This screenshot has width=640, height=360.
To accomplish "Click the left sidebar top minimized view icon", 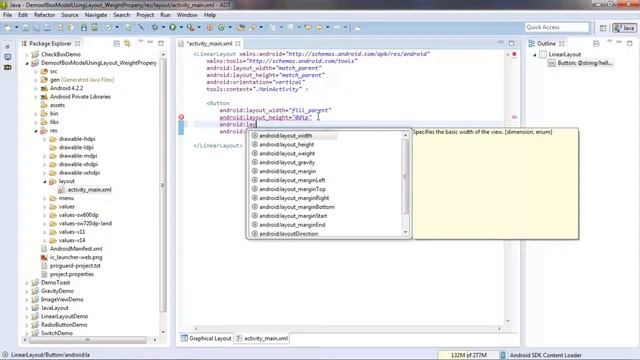I will (8, 47).
